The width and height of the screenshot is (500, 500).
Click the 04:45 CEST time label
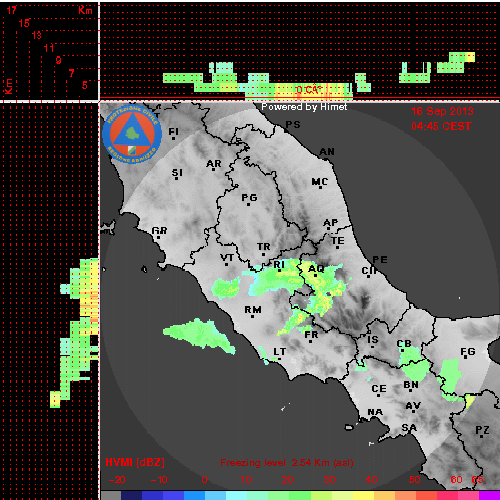441,126
